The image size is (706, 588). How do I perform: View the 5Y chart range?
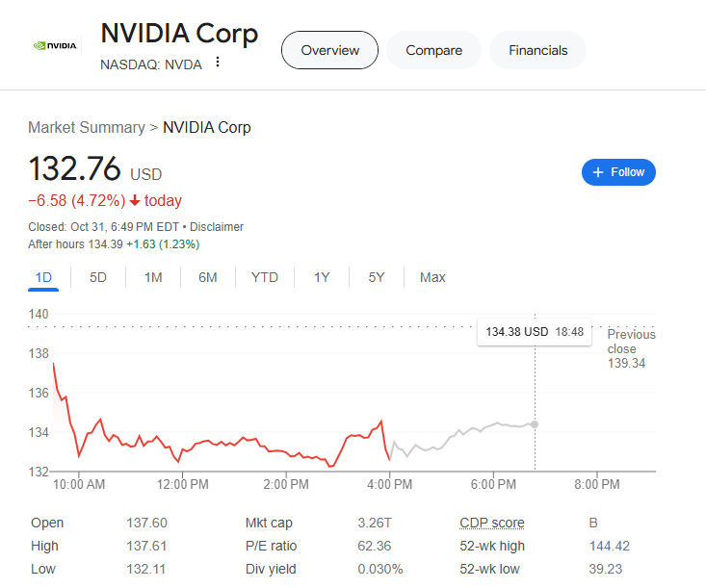tap(377, 277)
